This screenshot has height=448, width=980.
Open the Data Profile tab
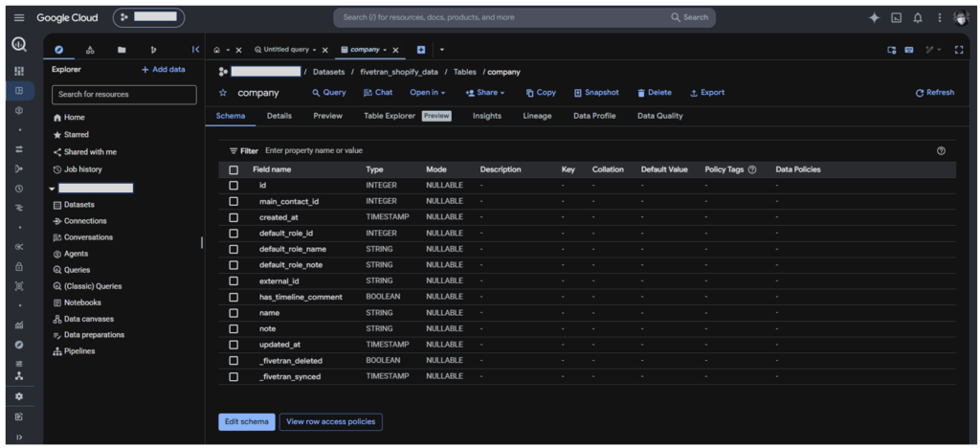(594, 116)
